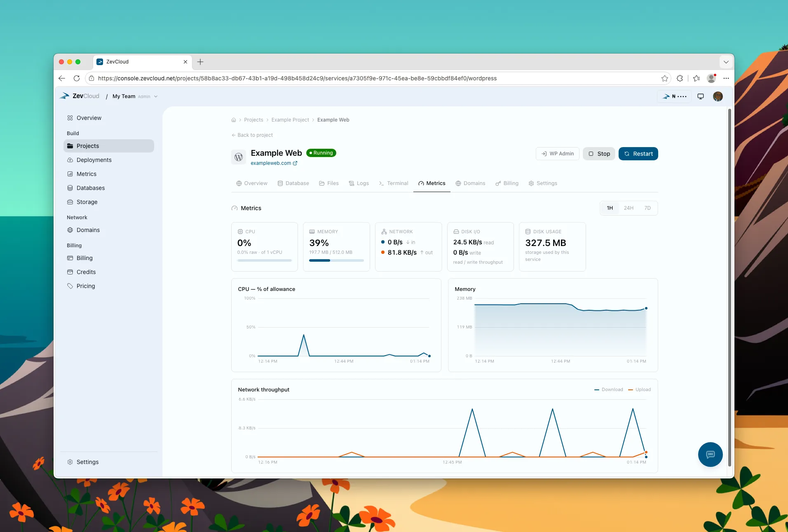This screenshot has height=532, width=788.
Task: Open a new browser tab
Action: tap(200, 62)
